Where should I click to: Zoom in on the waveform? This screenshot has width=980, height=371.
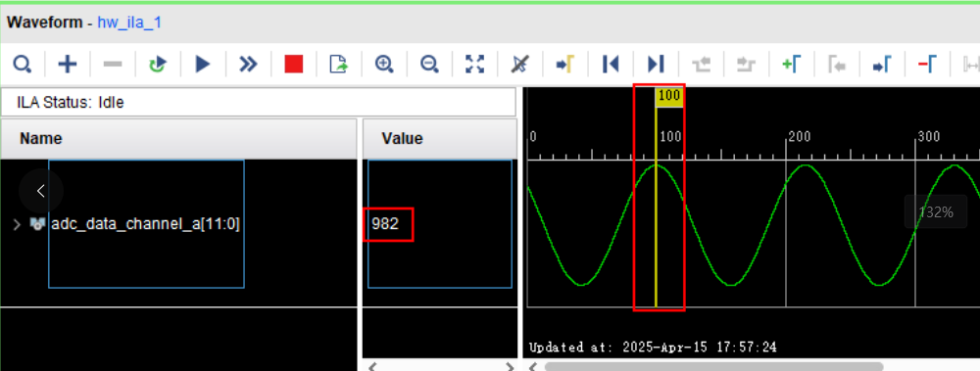click(x=384, y=64)
